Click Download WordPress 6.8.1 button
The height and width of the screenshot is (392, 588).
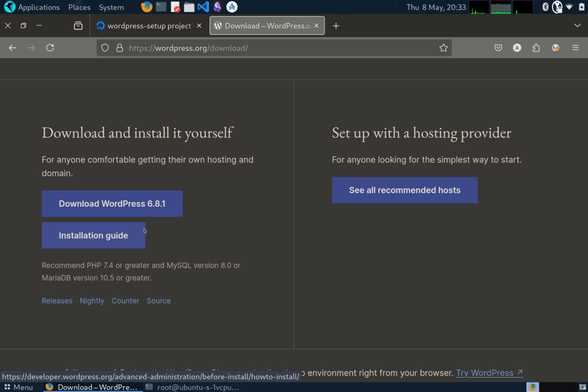pyautogui.click(x=112, y=204)
